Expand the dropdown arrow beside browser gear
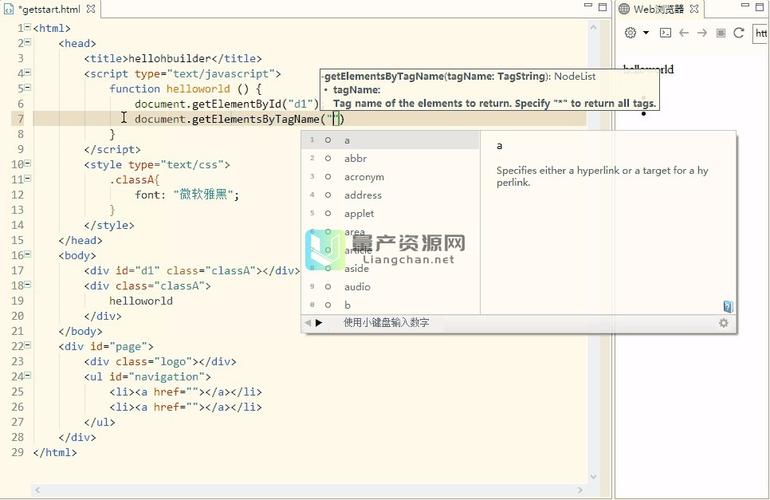 (x=646, y=33)
